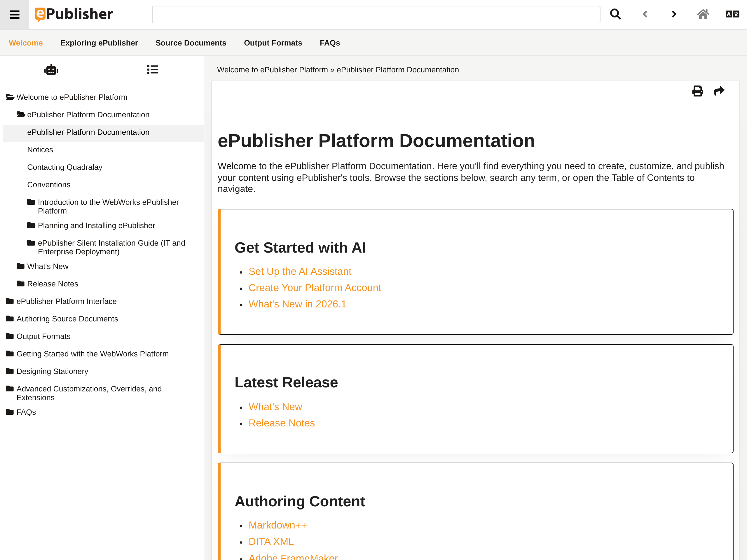The height and width of the screenshot is (560, 747).
Task: Print the current page
Action: point(697,91)
